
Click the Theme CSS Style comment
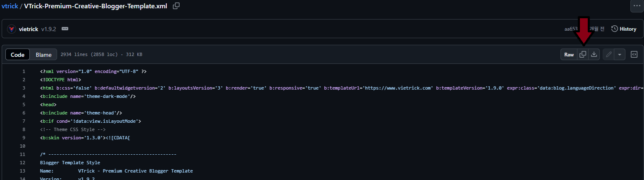(x=73, y=129)
